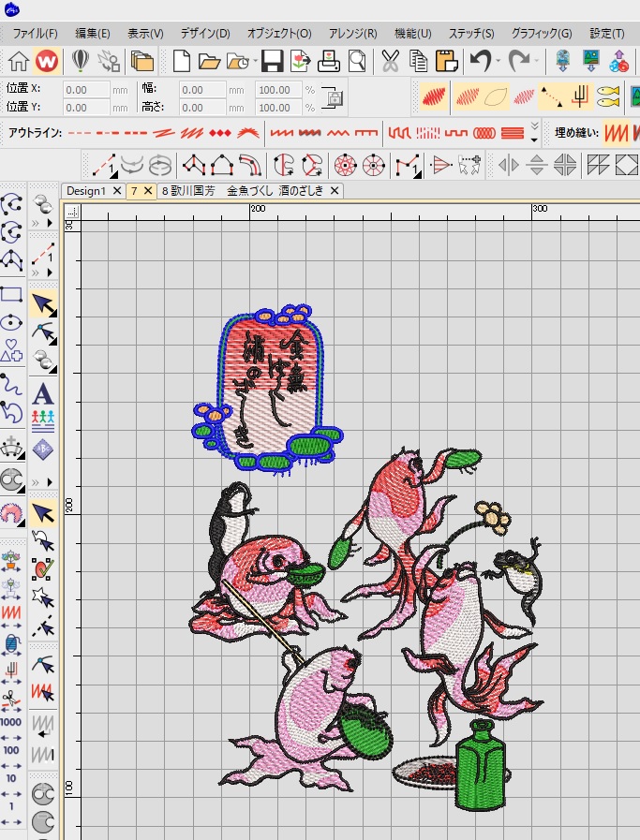Click the width percentage field
Image resolution: width=640 pixels, height=840 pixels.
278,90
